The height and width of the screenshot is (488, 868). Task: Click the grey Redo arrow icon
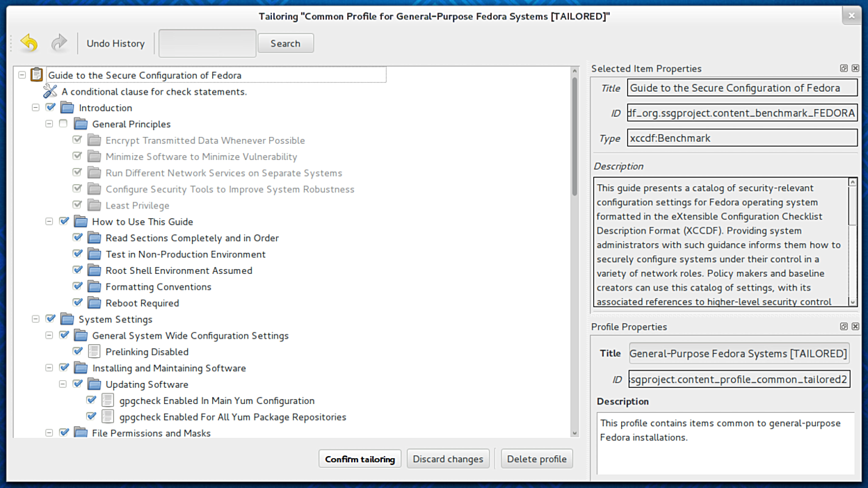click(x=59, y=43)
